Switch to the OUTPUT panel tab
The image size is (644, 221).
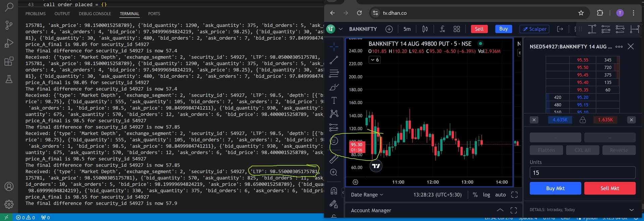click(x=62, y=14)
